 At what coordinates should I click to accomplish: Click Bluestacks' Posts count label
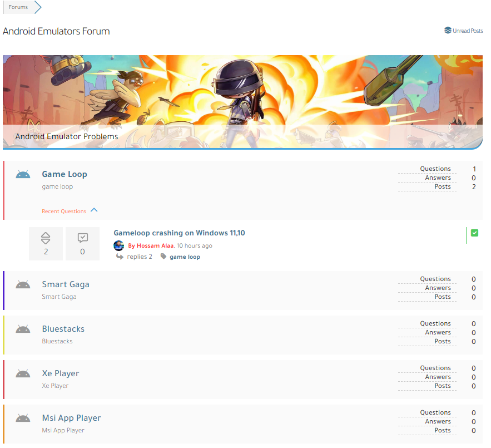click(x=443, y=341)
